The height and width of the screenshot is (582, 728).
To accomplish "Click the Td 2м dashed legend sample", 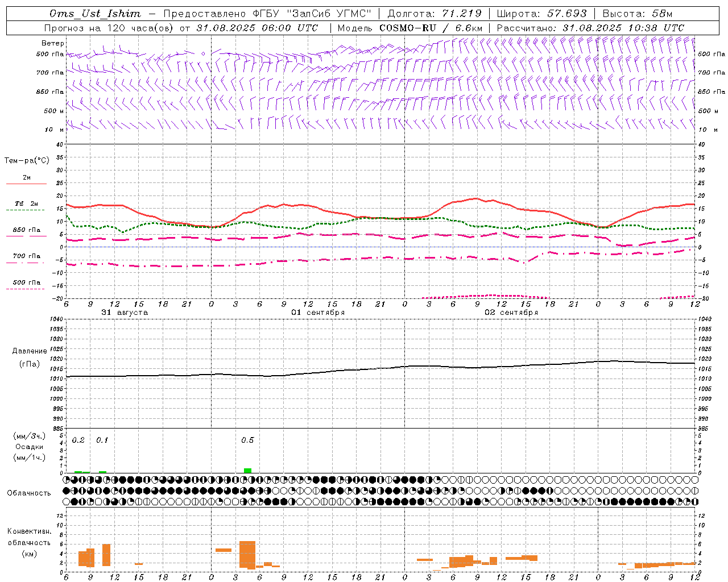I will click(x=25, y=210).
